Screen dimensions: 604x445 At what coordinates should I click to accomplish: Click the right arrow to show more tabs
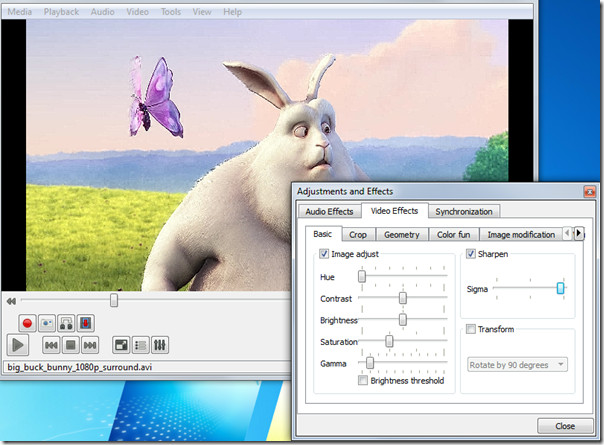click(579, 233)
